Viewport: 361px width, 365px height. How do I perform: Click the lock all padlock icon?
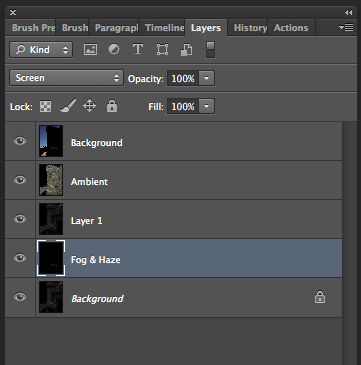[112, 106]
